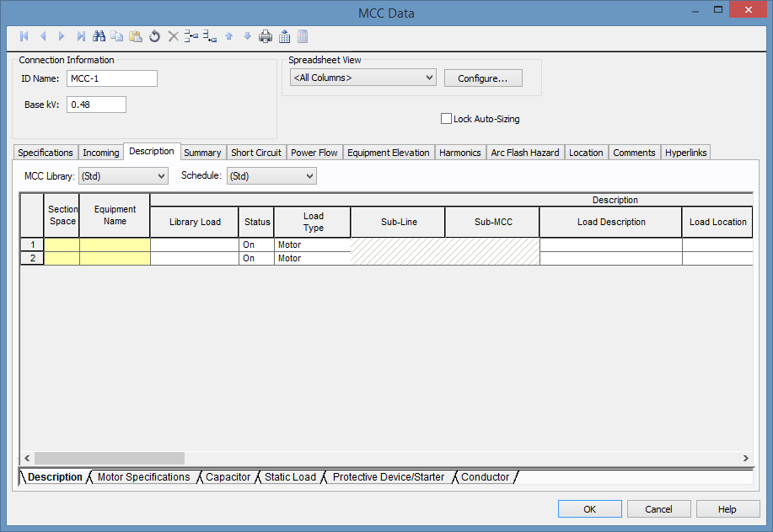Click the Copy icon in the toolbar
Viewport: 773px width, 532px height.
click(117, 36)
